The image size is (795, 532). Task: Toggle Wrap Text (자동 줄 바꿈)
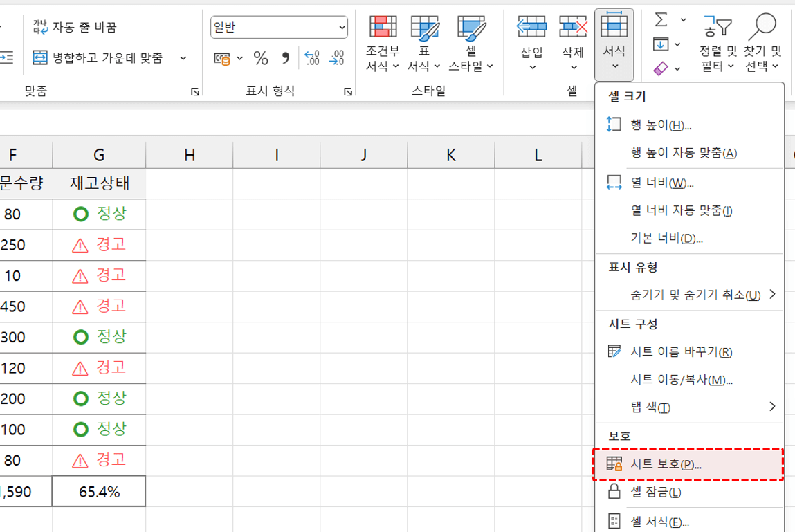tap(75, 28)
